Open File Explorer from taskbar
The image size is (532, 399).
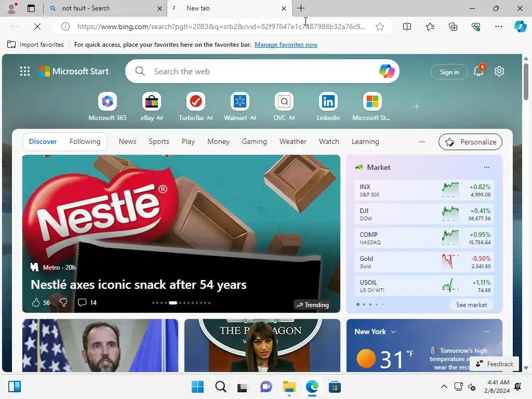click(x=289, y=387)
